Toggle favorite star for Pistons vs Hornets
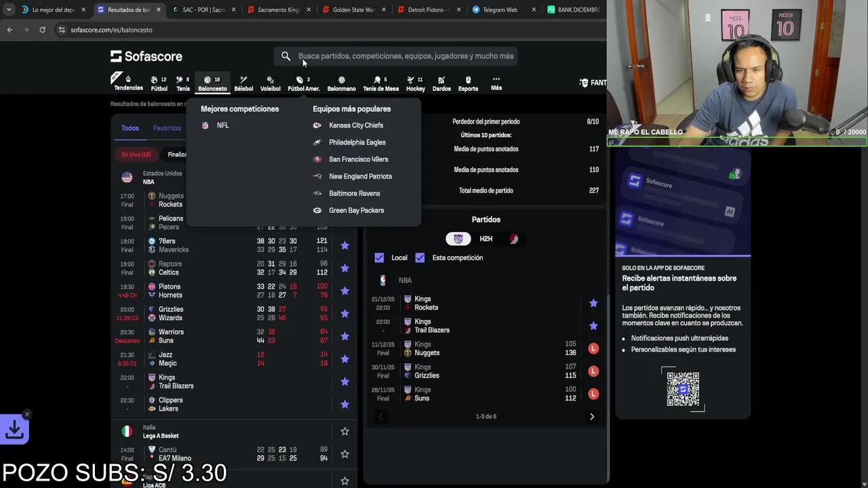This screenshot has height=488, width=868. (344, 291)
